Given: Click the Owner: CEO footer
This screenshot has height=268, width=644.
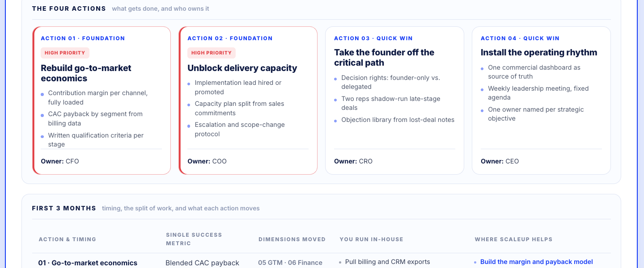Looking at the screenshot, I should [x=500, y=161].
